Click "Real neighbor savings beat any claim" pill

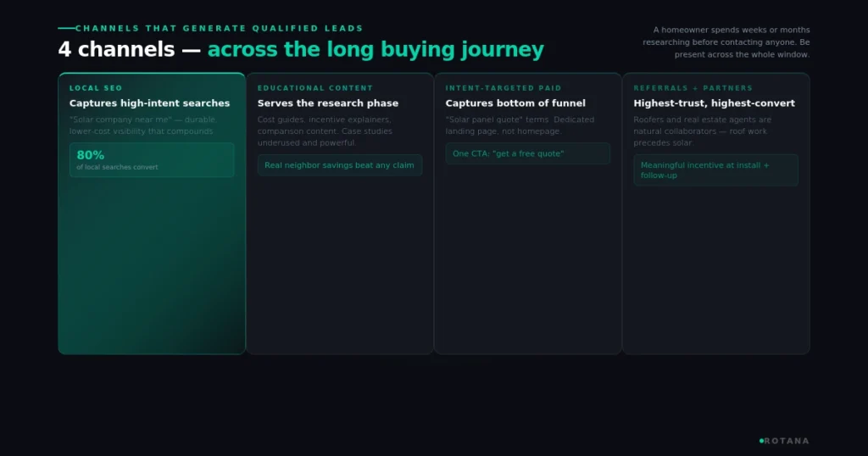pyautogui.click(x=339, y=165)
